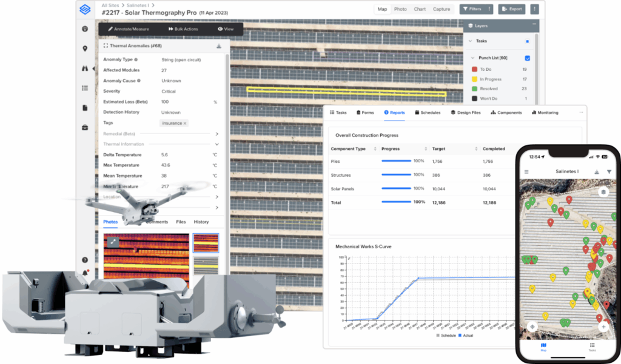Switch to the Photo view tab
This screenshot has height=364, width=621.
(x=400, y=9)
